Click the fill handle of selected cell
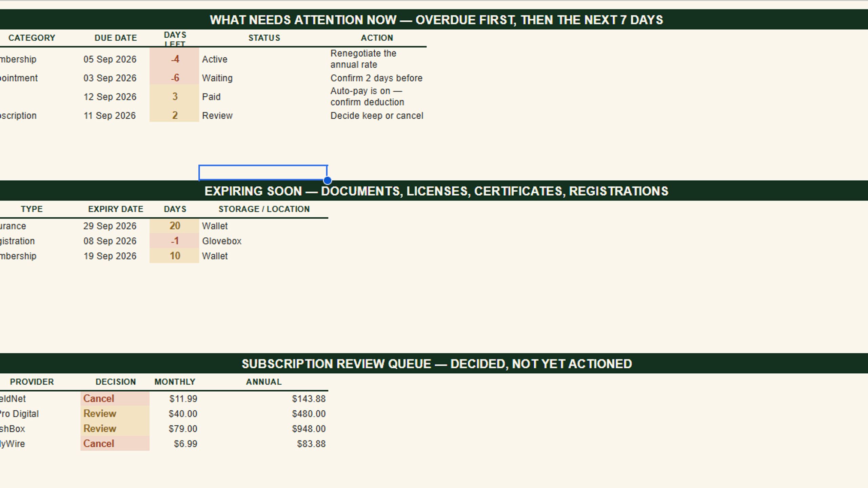The width and height of the screenshot is (868, 488). (x=328, y=180)
